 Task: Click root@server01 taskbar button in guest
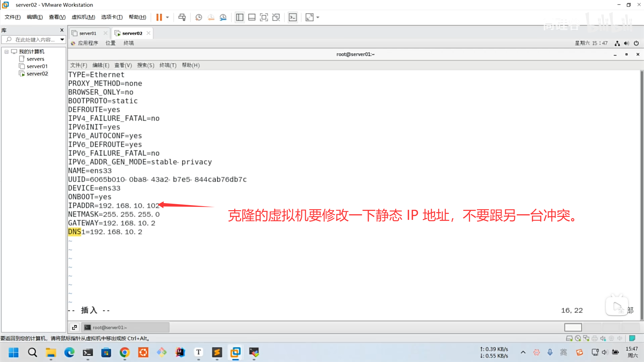coord(125,327)
